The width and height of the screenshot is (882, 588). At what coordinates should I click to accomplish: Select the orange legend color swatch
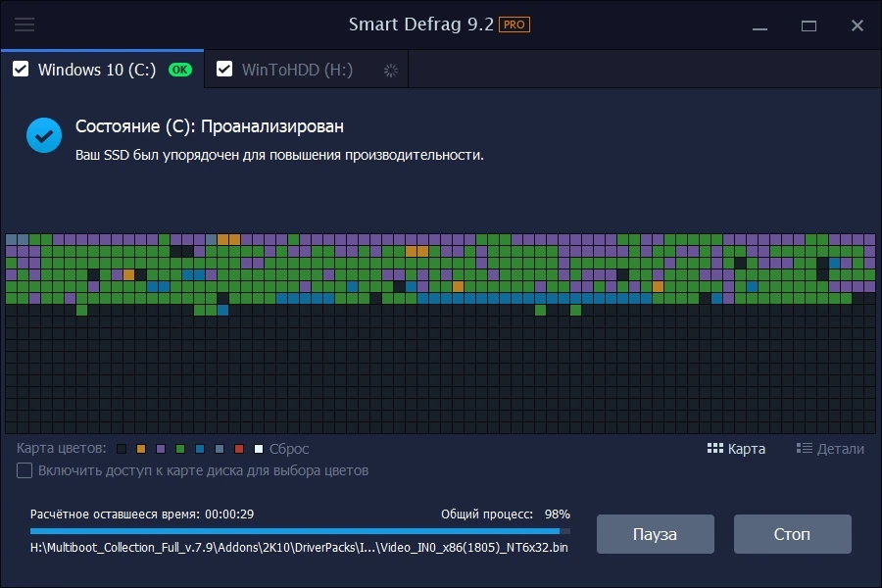(x=141, y=449)
